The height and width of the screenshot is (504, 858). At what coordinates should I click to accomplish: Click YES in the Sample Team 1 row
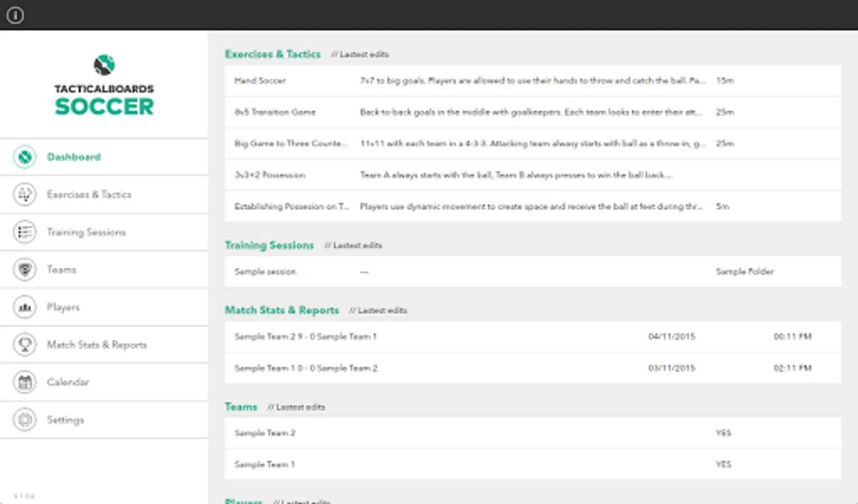(x=723, y=464)
